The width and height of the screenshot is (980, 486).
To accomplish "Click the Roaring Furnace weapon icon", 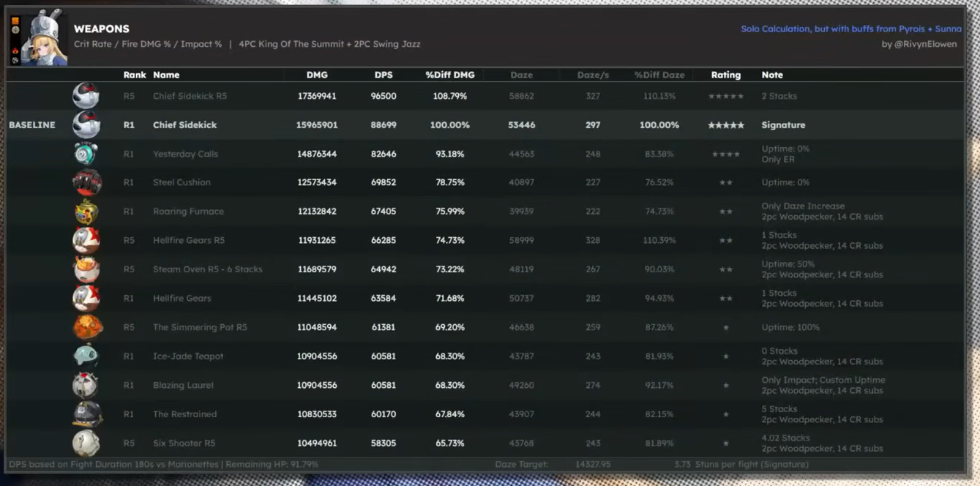I will (x=86, y=212).
